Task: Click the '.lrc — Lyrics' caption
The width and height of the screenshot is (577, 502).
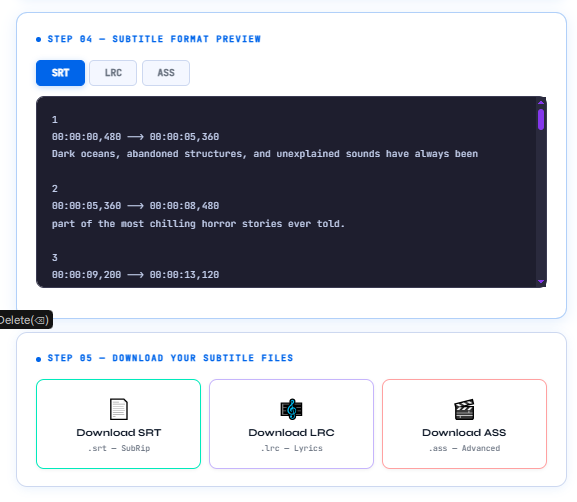Action: (x=291, y=448)
